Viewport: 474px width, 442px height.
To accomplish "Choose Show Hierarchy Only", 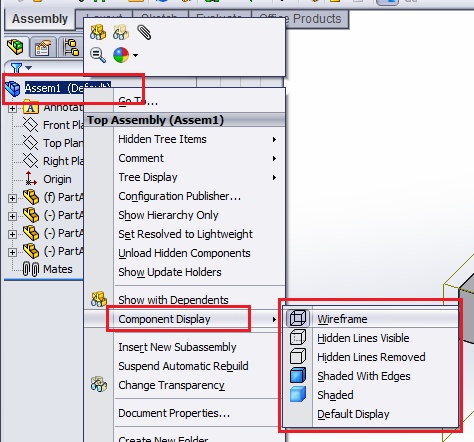I will click(x=199, y=215).
